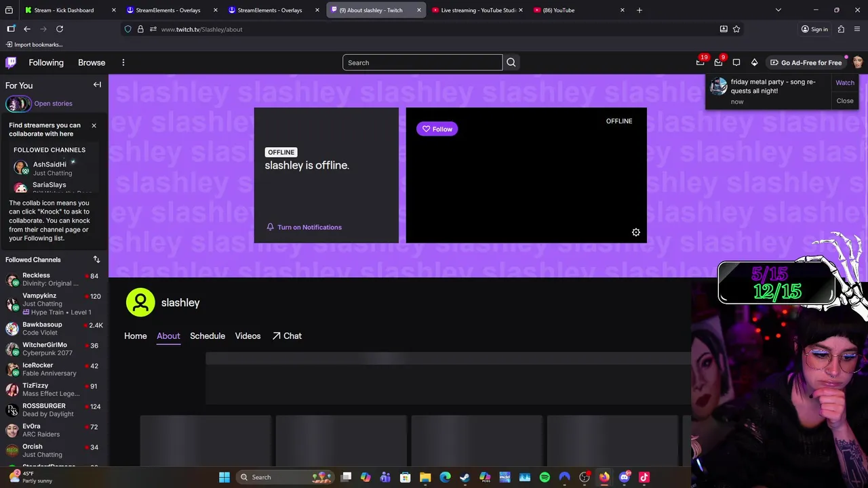The image size is (868, 488).
Task: Open Firefox tab overview sidebar icon
Action: pos(11,29)
